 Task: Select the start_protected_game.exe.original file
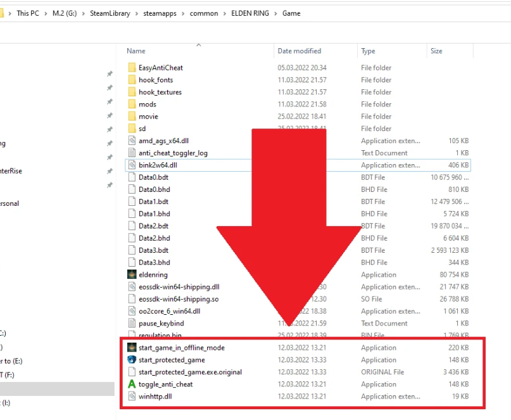[190, 372]
